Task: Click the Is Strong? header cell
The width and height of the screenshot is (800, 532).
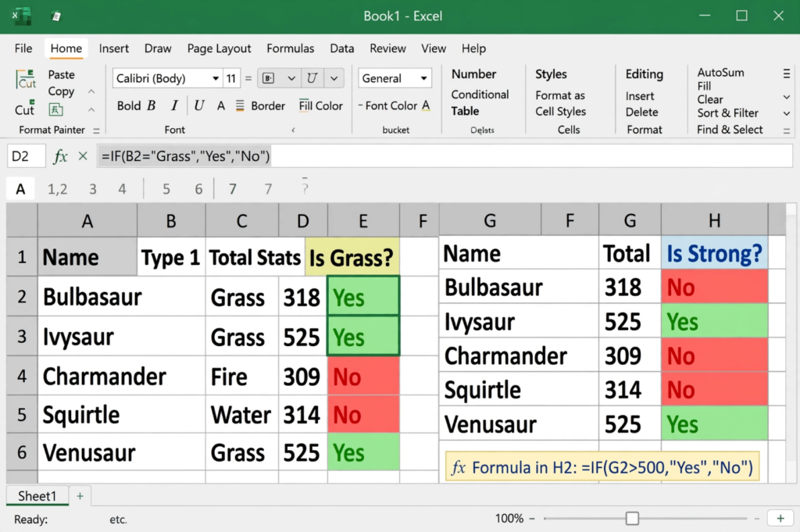Action: click(x=714, y=254)
